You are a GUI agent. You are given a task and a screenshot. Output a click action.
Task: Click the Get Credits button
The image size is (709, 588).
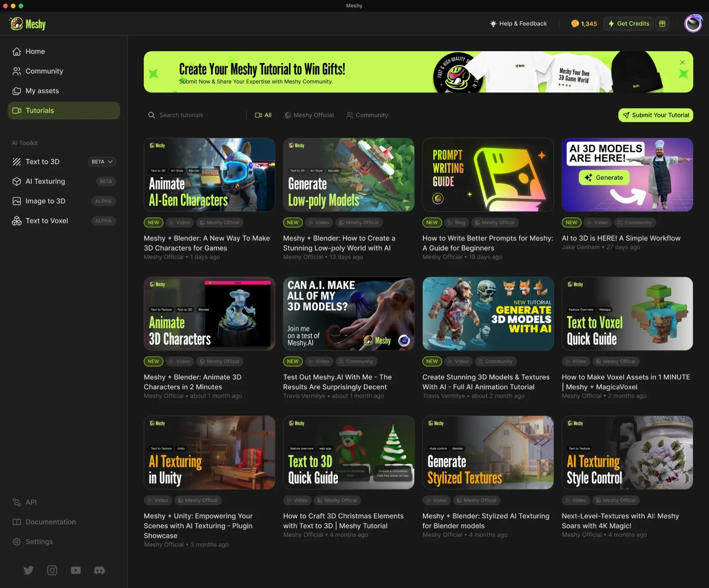[x=628, y=23]
